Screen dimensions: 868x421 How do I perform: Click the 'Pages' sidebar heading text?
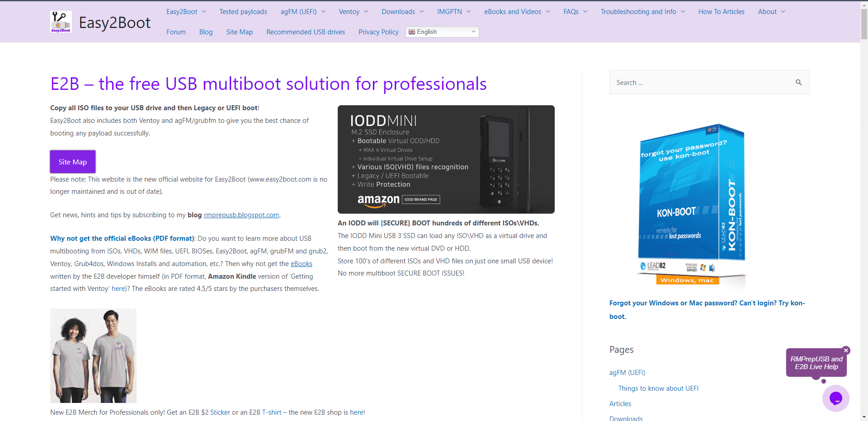[x=621, y=350]
